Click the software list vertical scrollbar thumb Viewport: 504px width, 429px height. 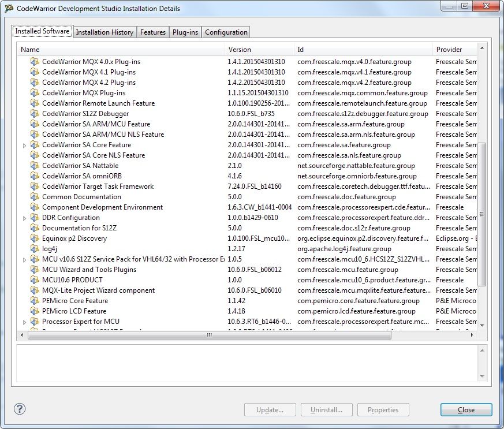(481, 214)
